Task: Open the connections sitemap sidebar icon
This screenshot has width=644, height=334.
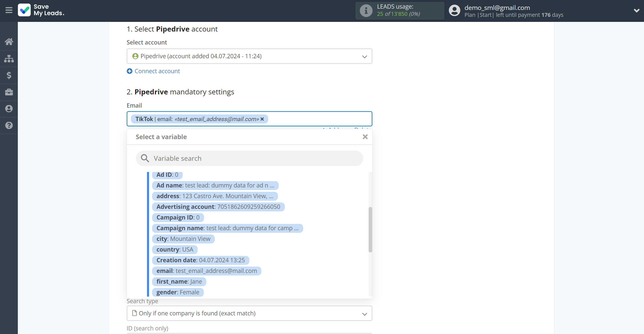Action: click(9, 59)
